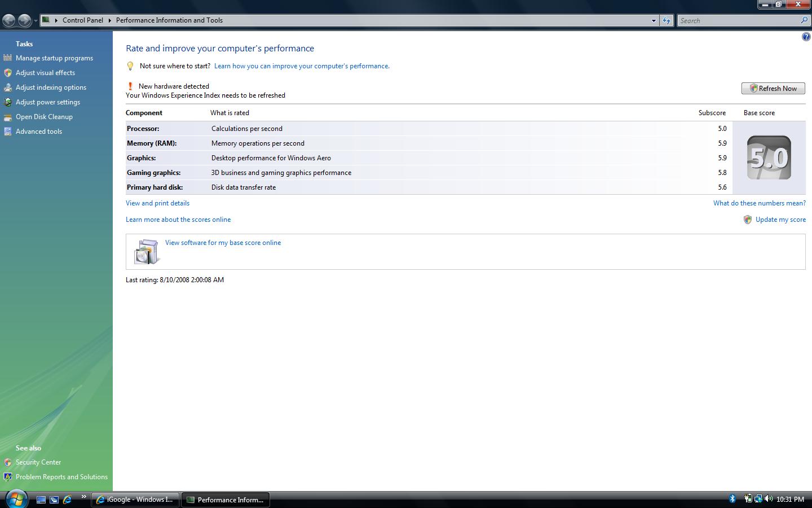812x508 pixels.
Task: Select the Primary hard disk row label
Action: point(155,187)
